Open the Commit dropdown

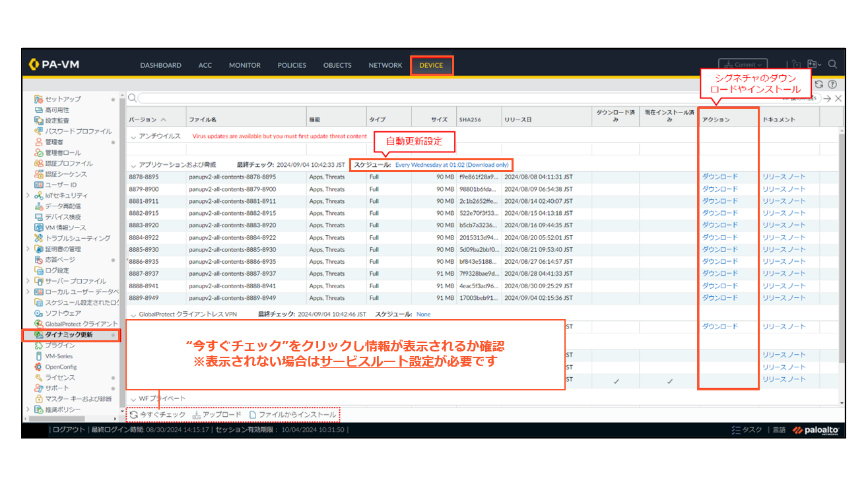click(x=743, y=65)
